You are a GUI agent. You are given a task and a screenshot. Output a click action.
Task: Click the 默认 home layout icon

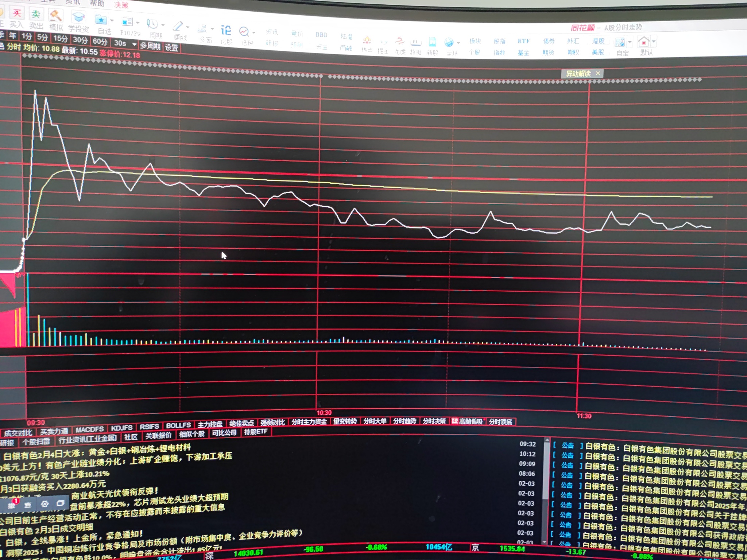click(644, 42)
